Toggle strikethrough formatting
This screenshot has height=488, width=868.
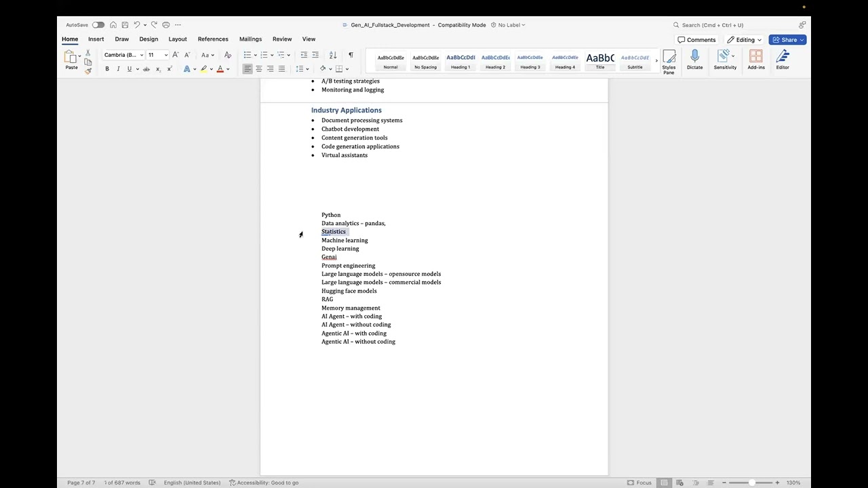click(146, 69)
